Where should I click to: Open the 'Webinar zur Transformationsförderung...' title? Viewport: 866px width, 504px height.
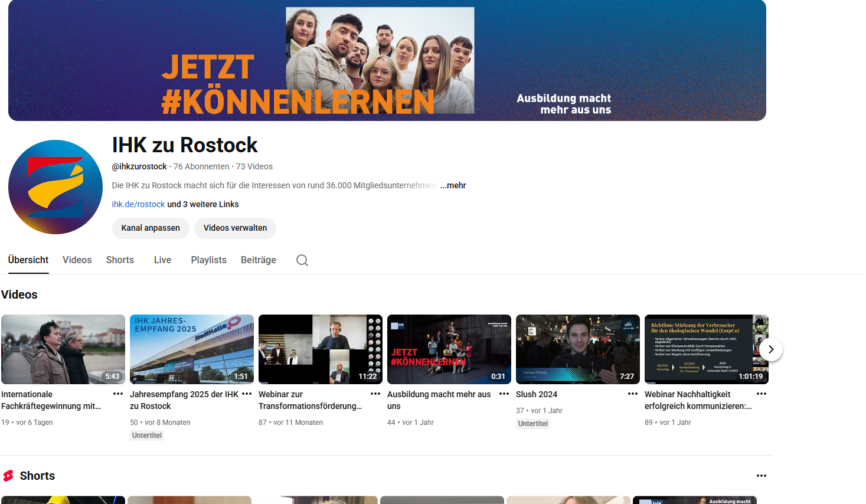(x=311, y=400)
